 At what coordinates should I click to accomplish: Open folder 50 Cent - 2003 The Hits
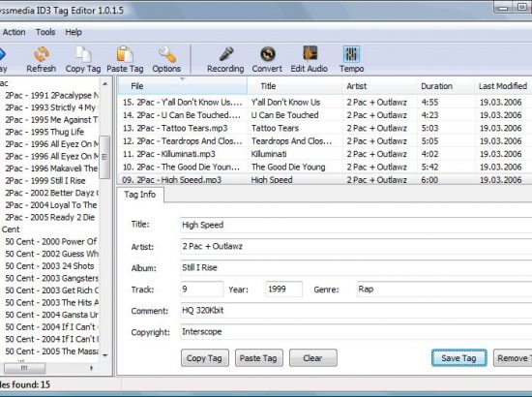click(52, 302)
